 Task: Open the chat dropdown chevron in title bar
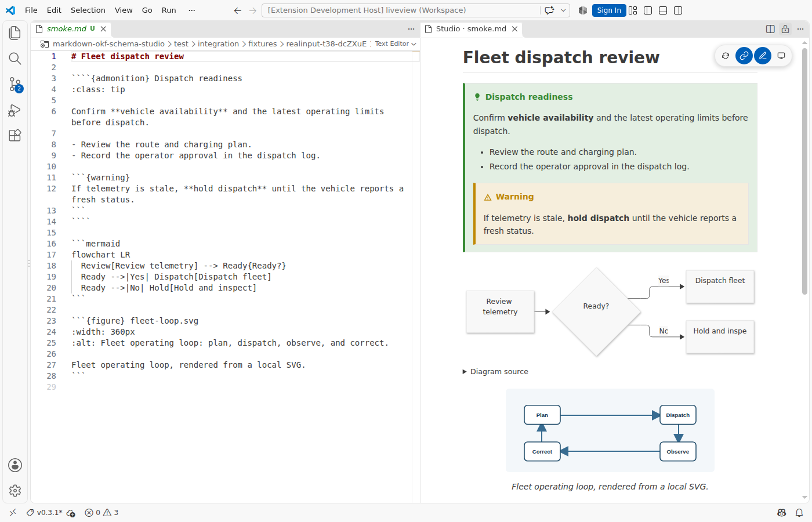[x=563, y=10]
